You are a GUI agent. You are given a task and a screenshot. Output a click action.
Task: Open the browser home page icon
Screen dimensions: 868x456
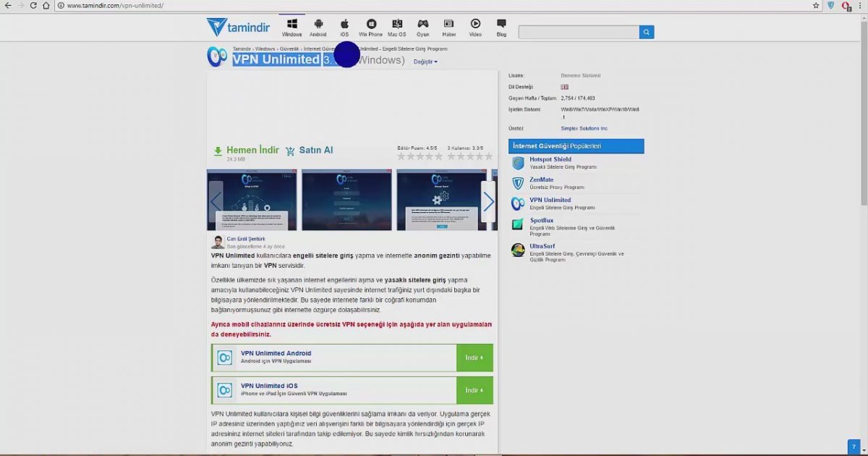(x=46, y=5)
